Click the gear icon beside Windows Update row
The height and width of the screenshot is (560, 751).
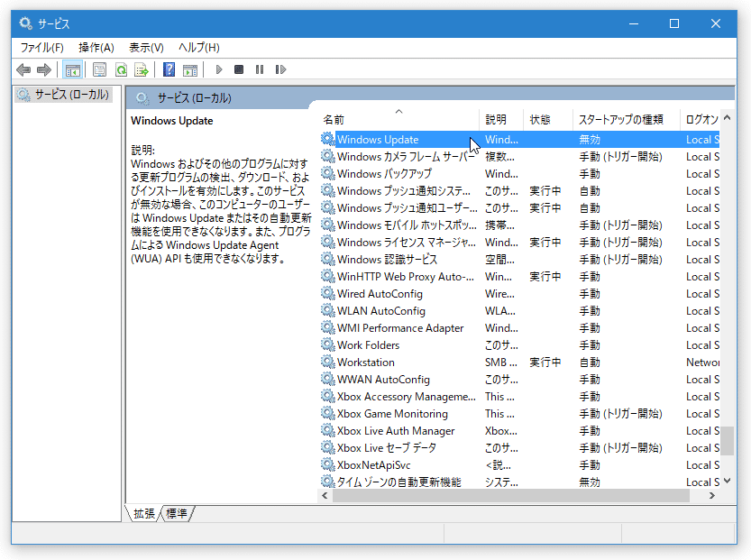328,140
